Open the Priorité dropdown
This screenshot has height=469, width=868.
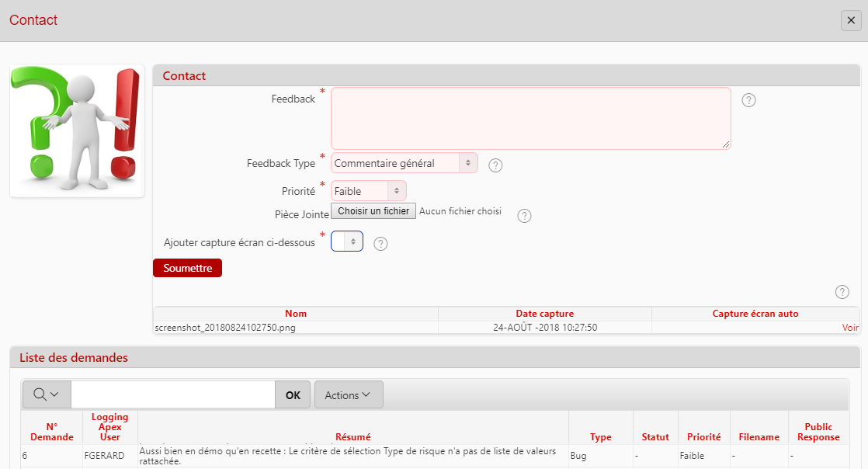pyautogui.click(x=368, y=191)
